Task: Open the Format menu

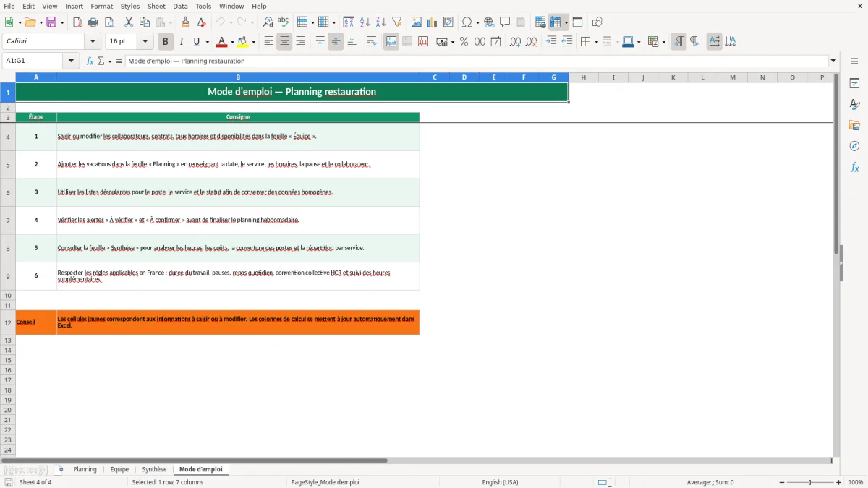Action: pos(101,6)
